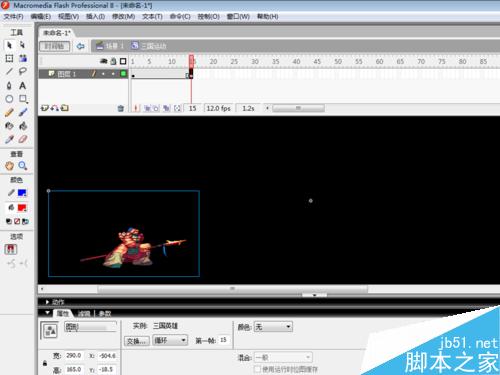Click the Swap symbol button
Image resolution: width=500 pixels, height=375 pixels.
click(x=137, y=341)
